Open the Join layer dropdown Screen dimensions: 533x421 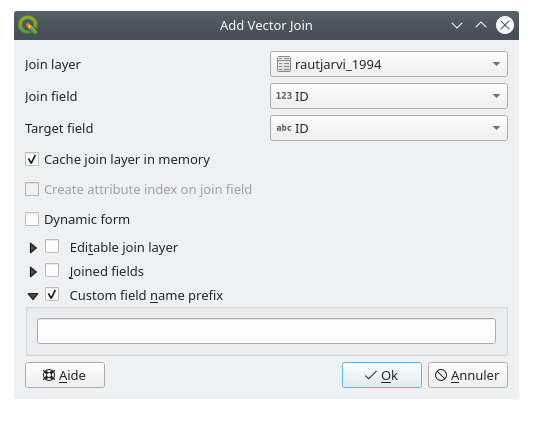point(389,64)
